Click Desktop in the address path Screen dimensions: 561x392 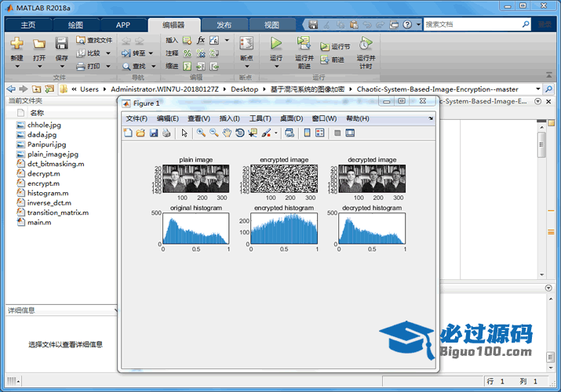(244, 89)
